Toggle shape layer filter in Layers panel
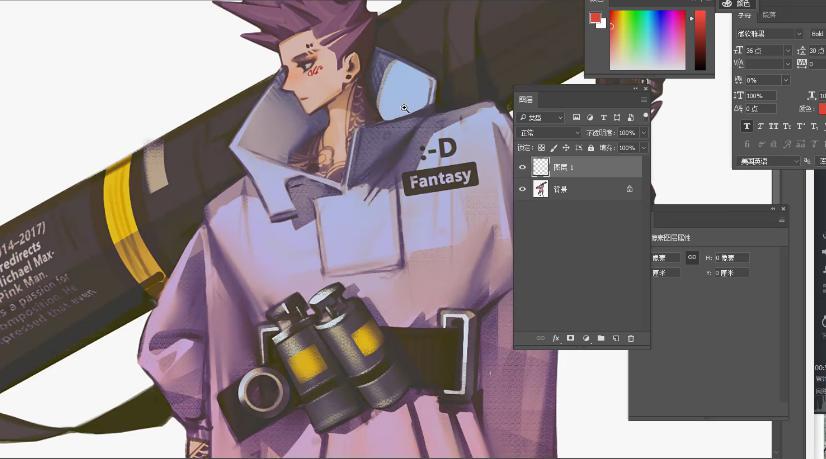Image resolution: width=826 pixels, height=459 pixels. [x=617, y=117]
